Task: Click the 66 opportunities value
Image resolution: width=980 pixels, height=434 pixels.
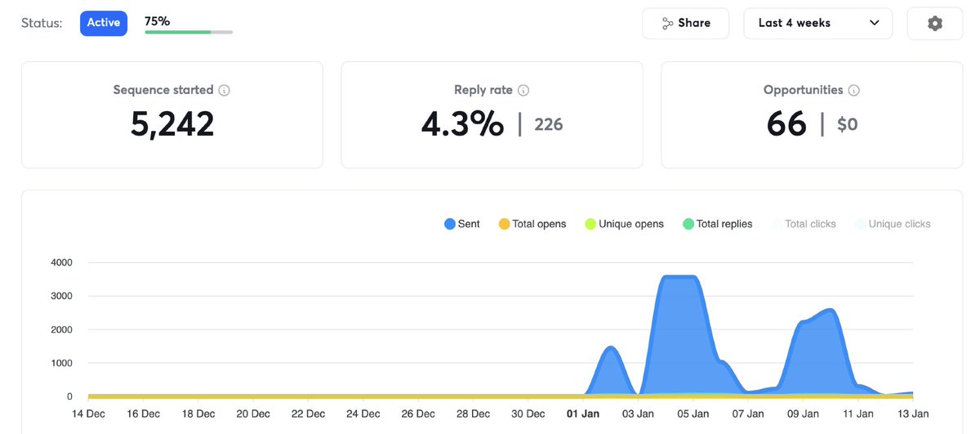Action: (x=787, y=124)
